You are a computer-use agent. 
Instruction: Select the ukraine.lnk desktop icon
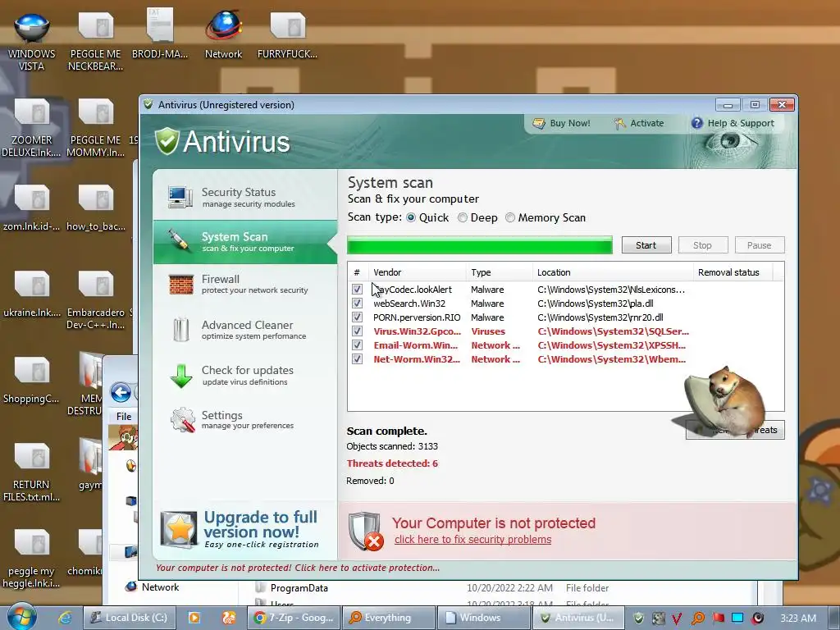click(x=32, y=294)
